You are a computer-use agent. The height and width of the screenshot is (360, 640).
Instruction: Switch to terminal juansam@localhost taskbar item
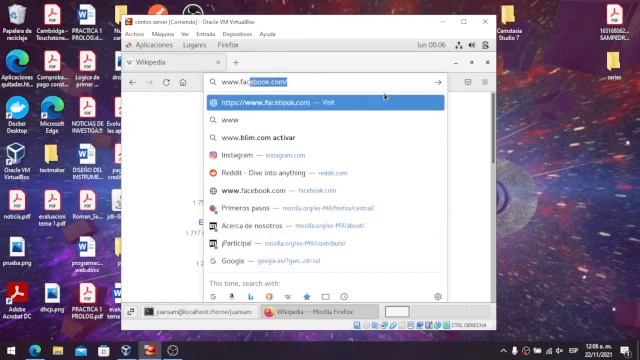point(200,312)
